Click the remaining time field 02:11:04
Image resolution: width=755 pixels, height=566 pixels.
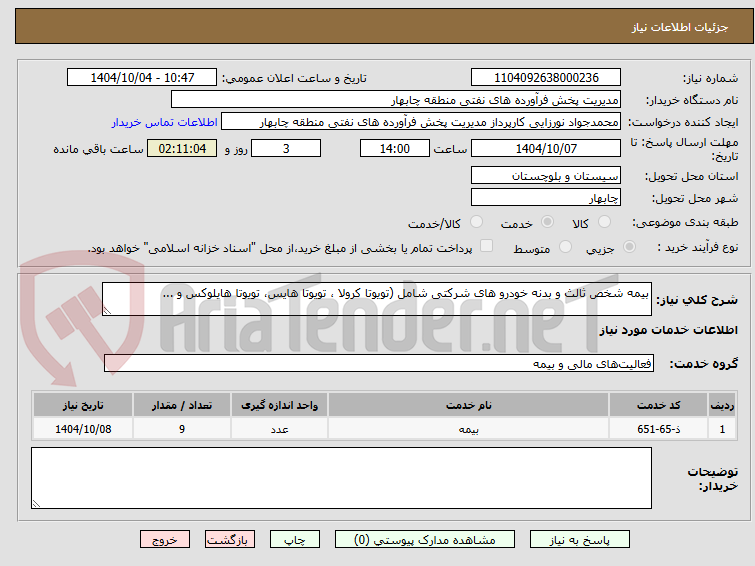click(x=182, y=148)
